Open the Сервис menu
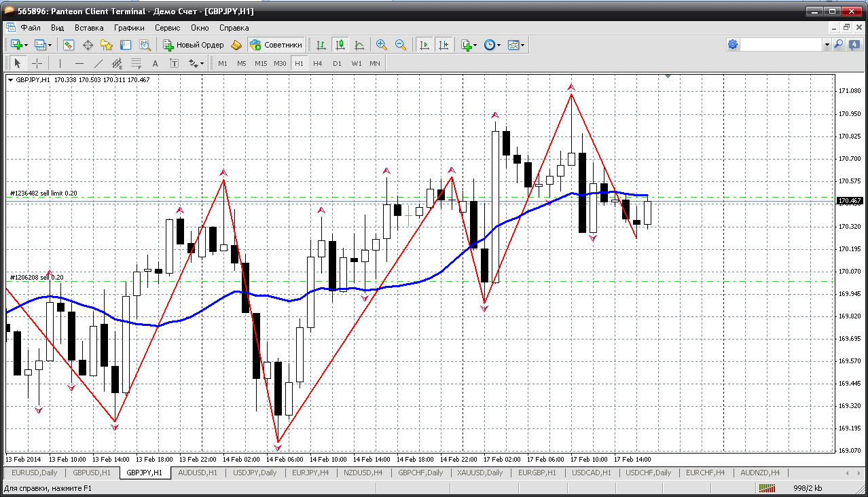Image resolution: width=868 pixels, height=497 pixels. point(167,28)
